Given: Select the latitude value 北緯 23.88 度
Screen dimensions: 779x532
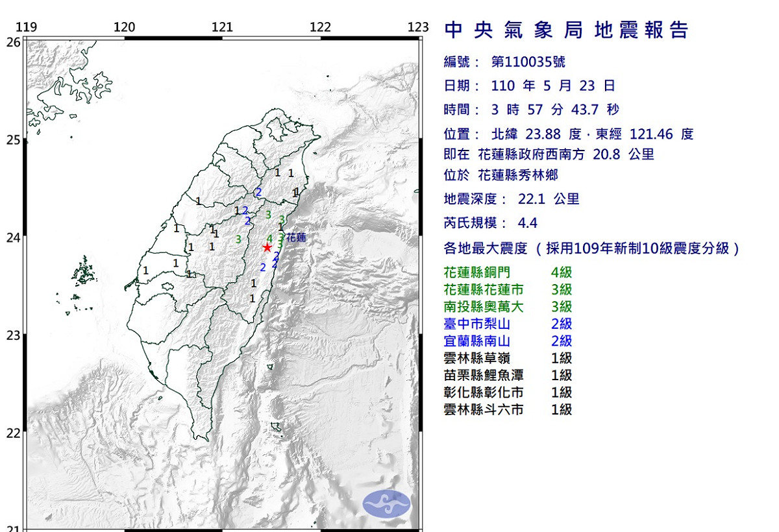Looking at the screenshot, I should (x=536, y=134).
